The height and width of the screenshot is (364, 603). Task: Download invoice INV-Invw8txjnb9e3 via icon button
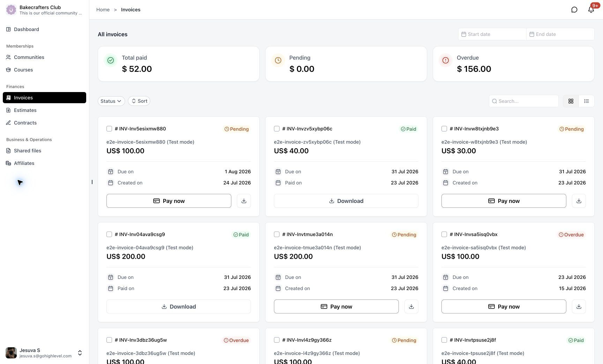click(x=579, y=201)
